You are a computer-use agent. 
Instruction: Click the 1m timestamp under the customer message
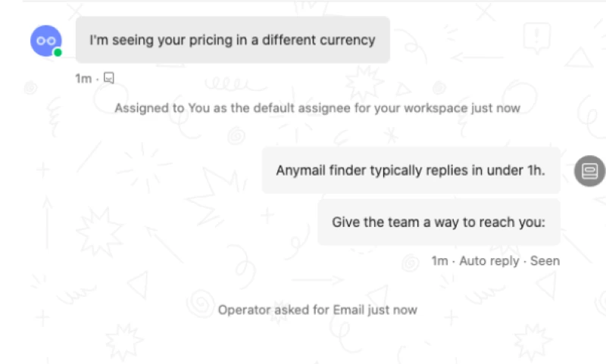[83, 79]
